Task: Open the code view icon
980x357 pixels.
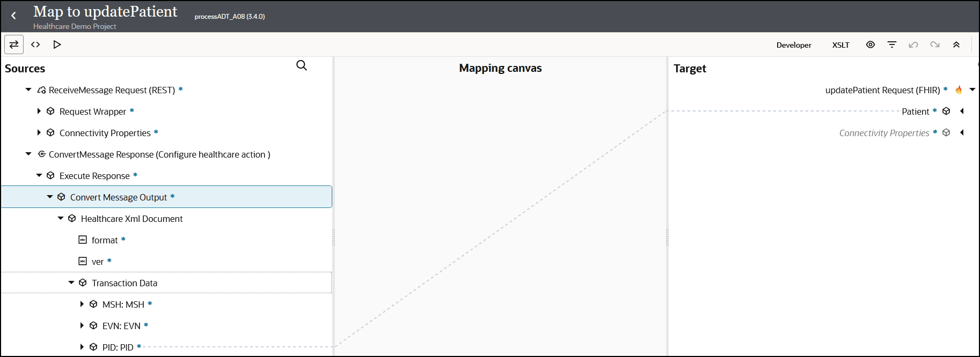Action: click(35, 44)
